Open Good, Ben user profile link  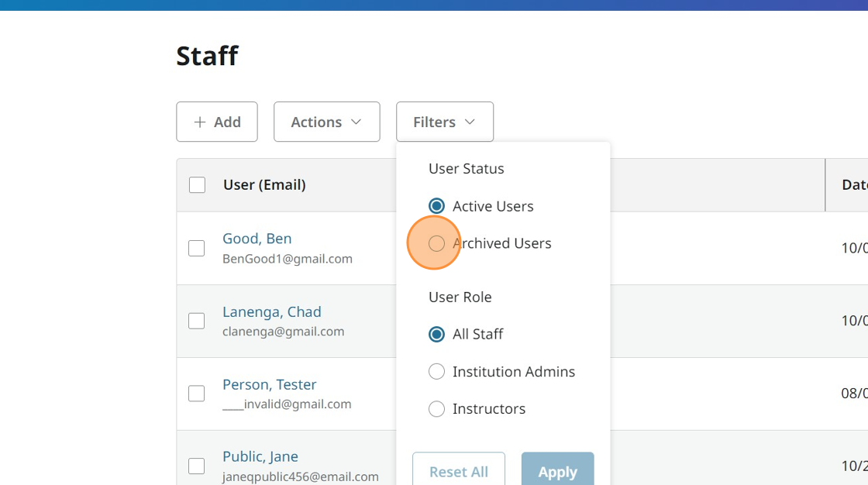coord(257,239)
